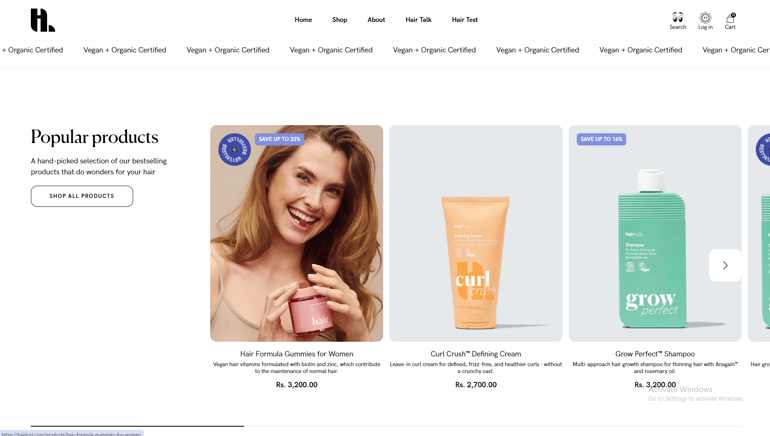The width and height of the screenshot is (770, 436).
Task: Click the round Bestseller badge on gummies image
Action: pyautogui.click(x=234, y=149)
